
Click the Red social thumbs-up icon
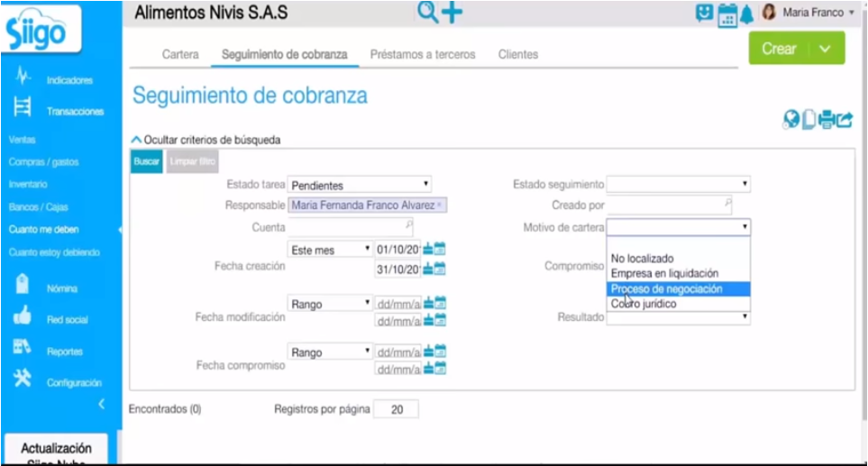click(x=23, y=316)
